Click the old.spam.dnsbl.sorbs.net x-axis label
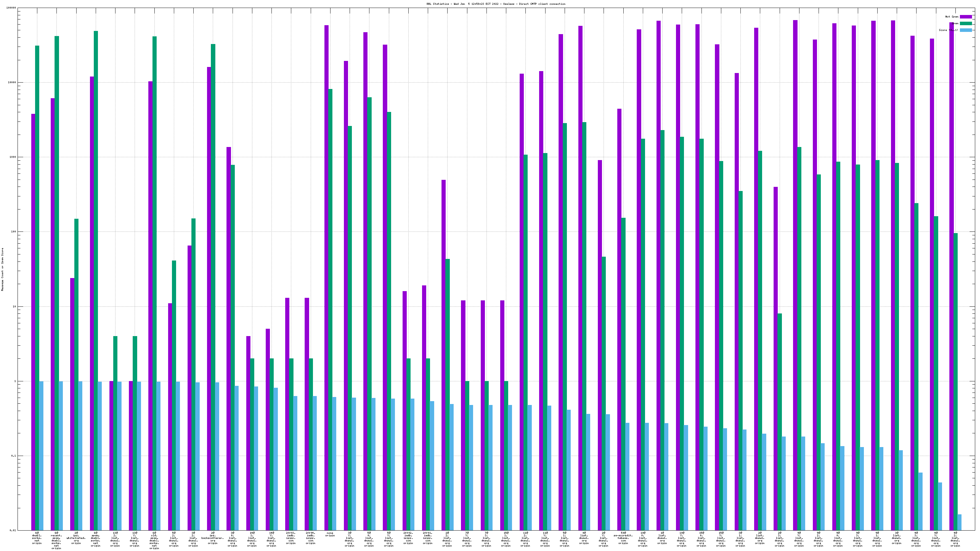The width and height of the screenshot is (980, 551). [154, 540]
